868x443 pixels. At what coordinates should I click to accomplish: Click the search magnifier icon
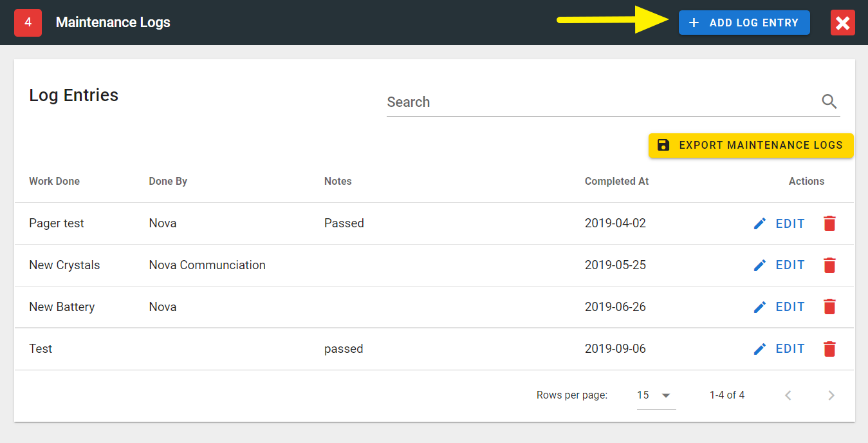(x=829, y=102)
